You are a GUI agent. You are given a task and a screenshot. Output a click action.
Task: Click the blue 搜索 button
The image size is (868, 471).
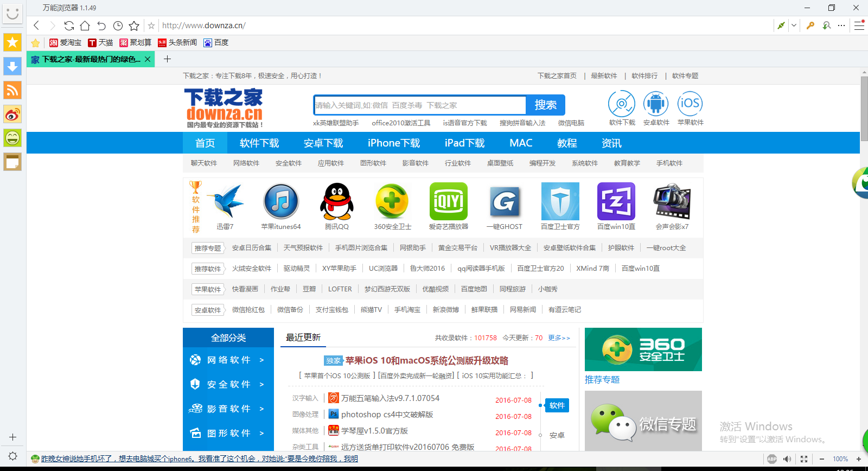[x=546, y=105]
